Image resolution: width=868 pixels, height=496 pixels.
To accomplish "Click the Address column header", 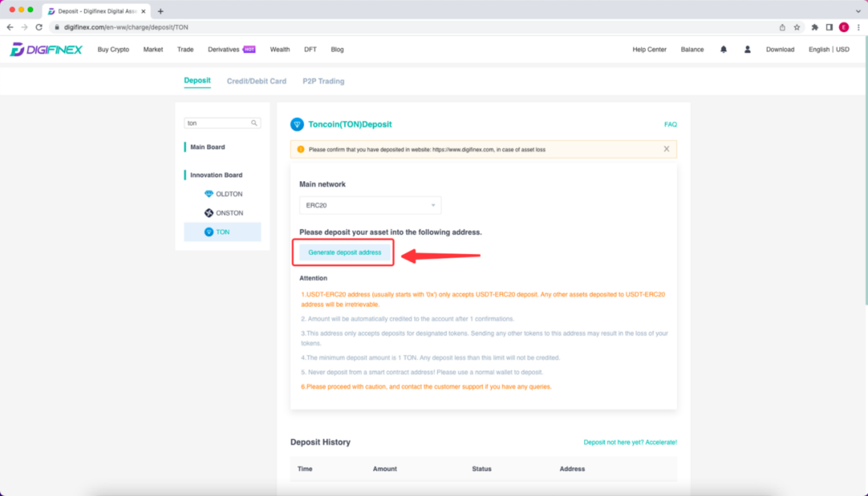I will pos(572,469).
